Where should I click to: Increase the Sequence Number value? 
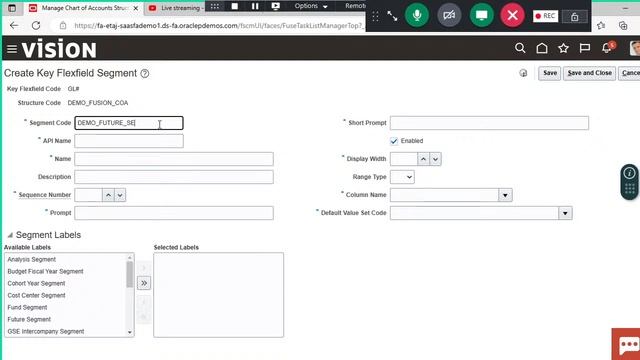[x=108, y=195]
